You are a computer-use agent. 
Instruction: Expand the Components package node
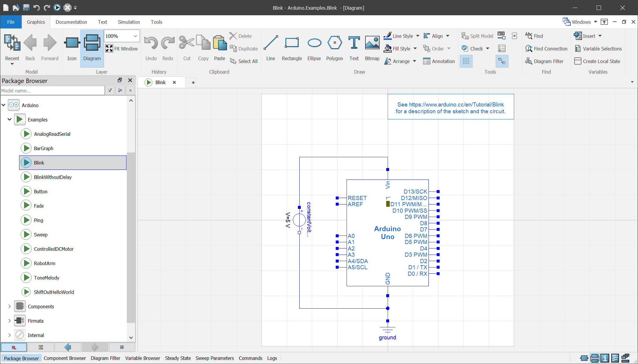click(9, 307)
